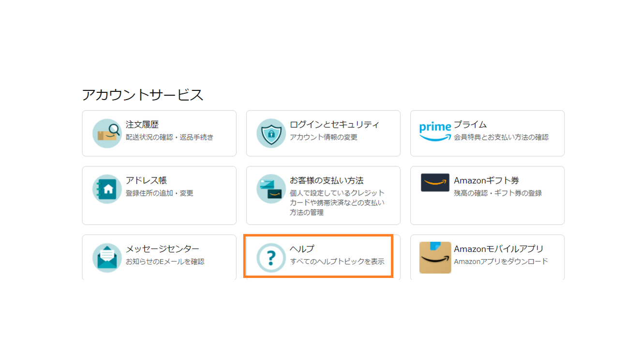Click the Amazon gift card icon
The width and height of the screenshot is (640, 364).
coord(435,183)
